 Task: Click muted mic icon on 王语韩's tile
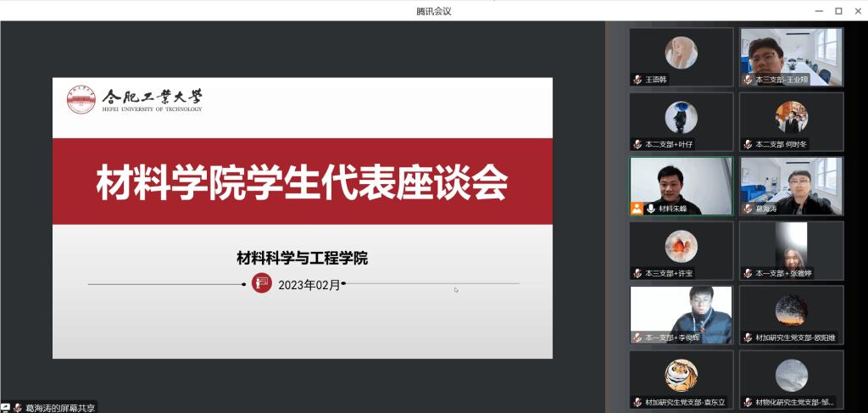coord(637,80)
